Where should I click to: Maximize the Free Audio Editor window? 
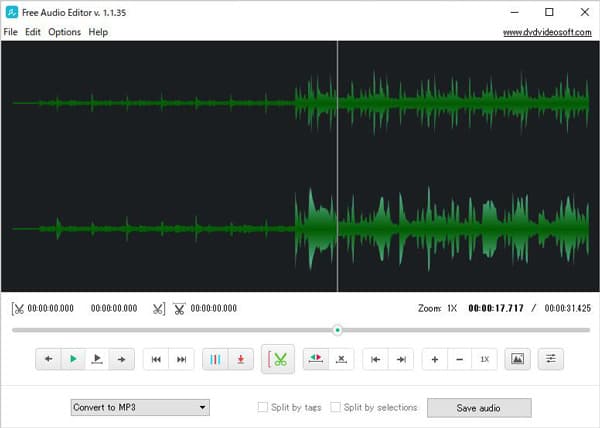pyautogui.click(x=549, y=12)
